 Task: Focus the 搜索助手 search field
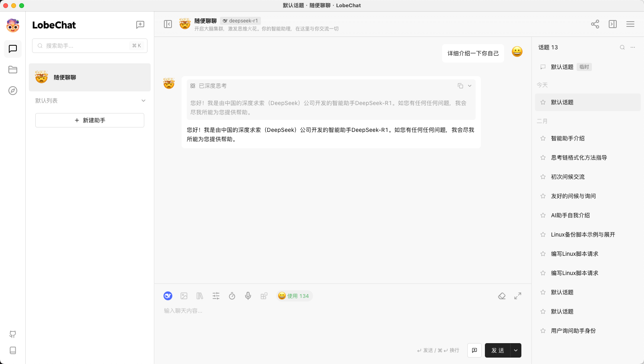point(90,46)
